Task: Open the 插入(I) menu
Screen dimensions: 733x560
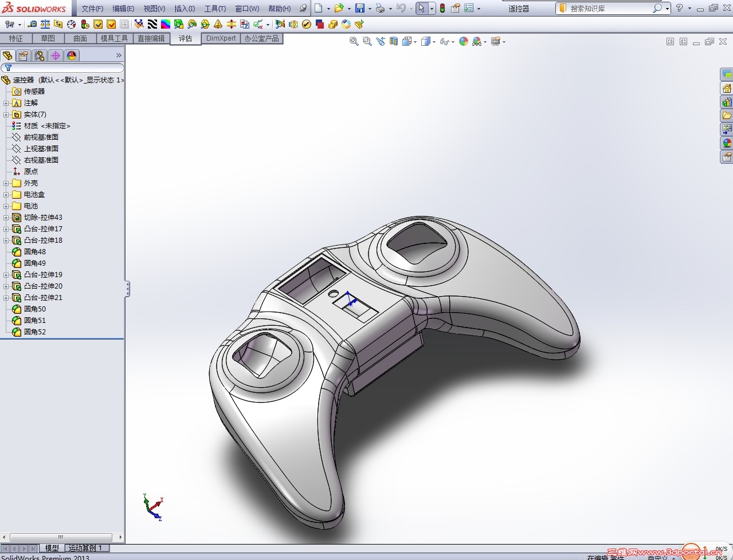Action: coord(185,9)
